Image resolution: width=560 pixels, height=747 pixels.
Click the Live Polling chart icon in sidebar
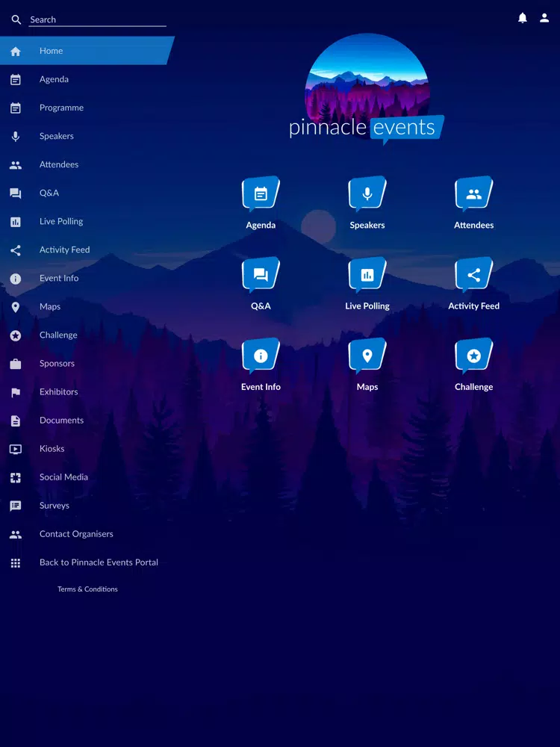point(15,222)
